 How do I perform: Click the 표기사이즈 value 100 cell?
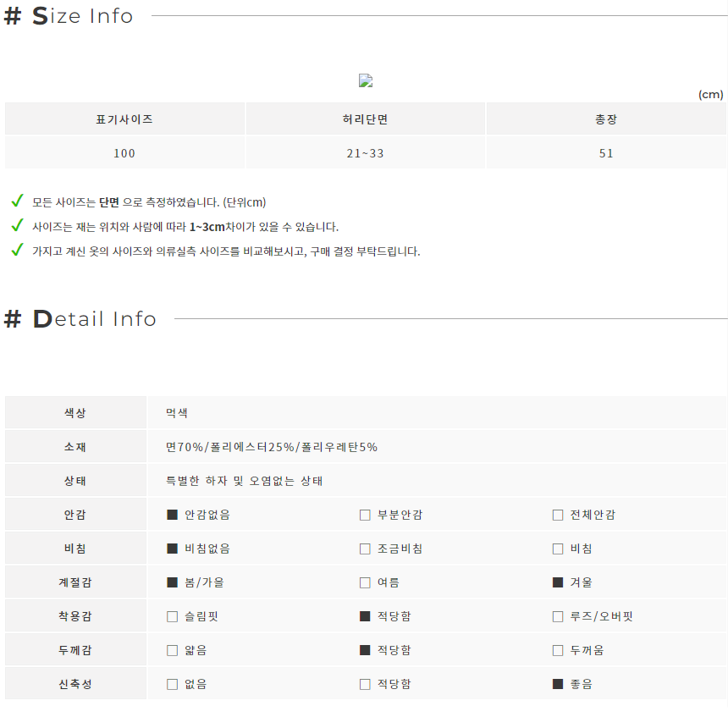pos(124,152)
